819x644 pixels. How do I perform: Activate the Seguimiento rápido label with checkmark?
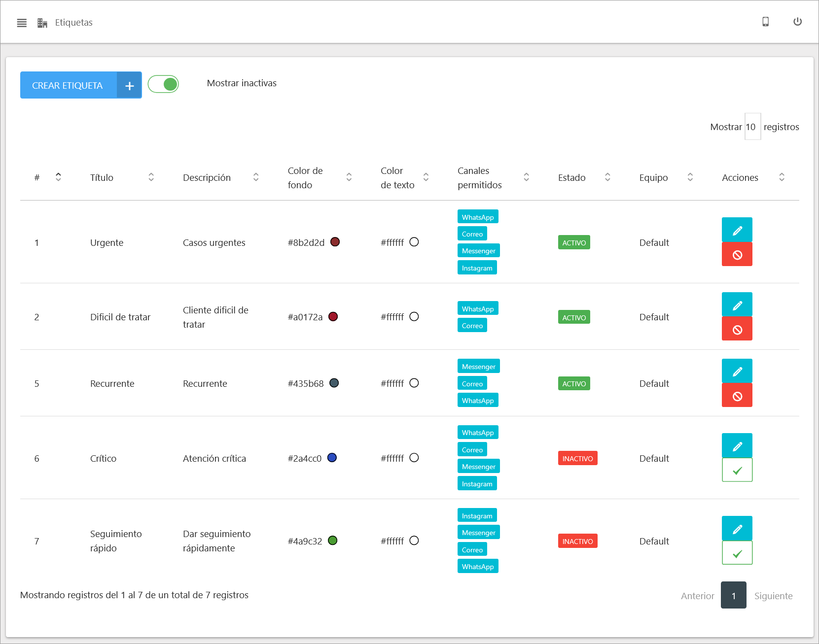[x=737, y=553]
